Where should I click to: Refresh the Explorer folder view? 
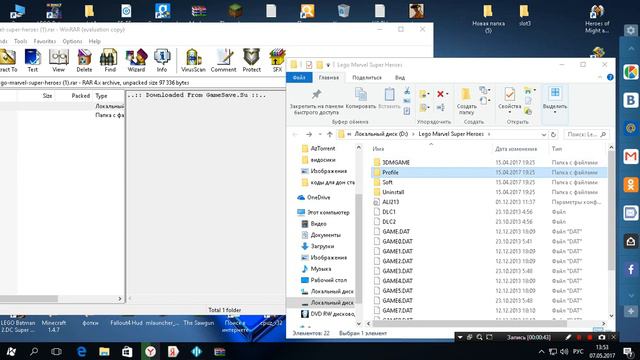pyautogui.click(x=553, y=134)
